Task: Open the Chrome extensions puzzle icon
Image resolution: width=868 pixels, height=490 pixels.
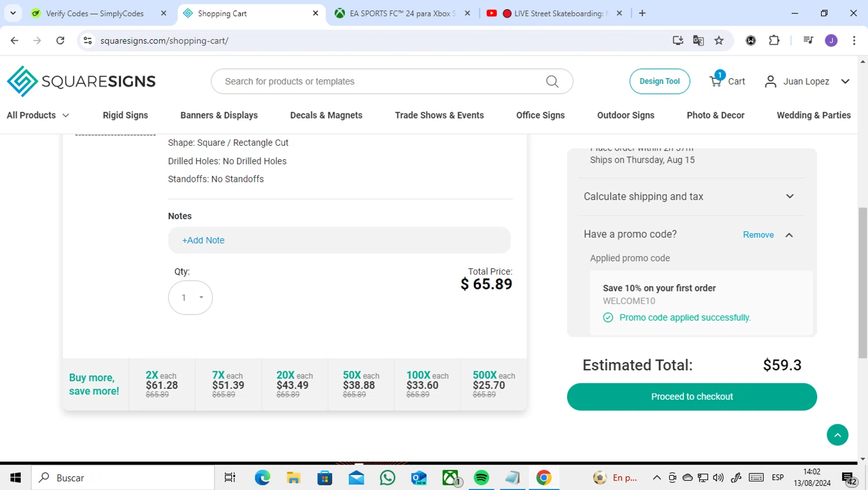Action: (x=774, y=40)
